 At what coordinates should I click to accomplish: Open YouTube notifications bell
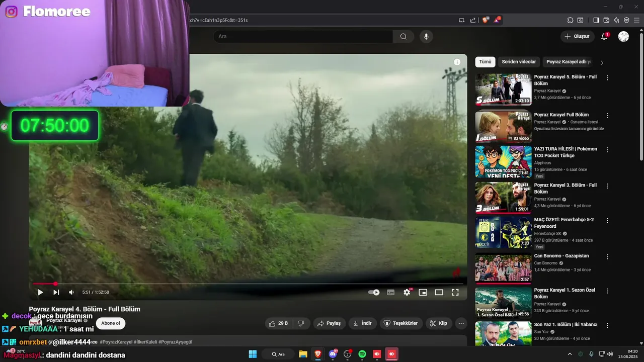[x=604, y=36]
